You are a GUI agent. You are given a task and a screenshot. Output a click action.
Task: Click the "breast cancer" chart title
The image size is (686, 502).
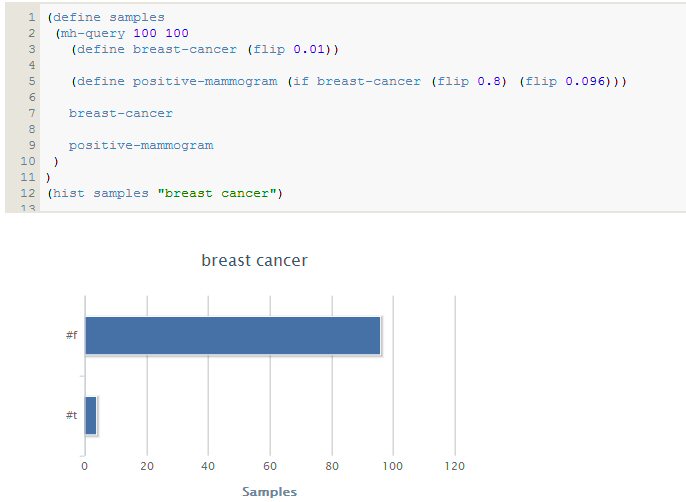click(x=254, y=261)
